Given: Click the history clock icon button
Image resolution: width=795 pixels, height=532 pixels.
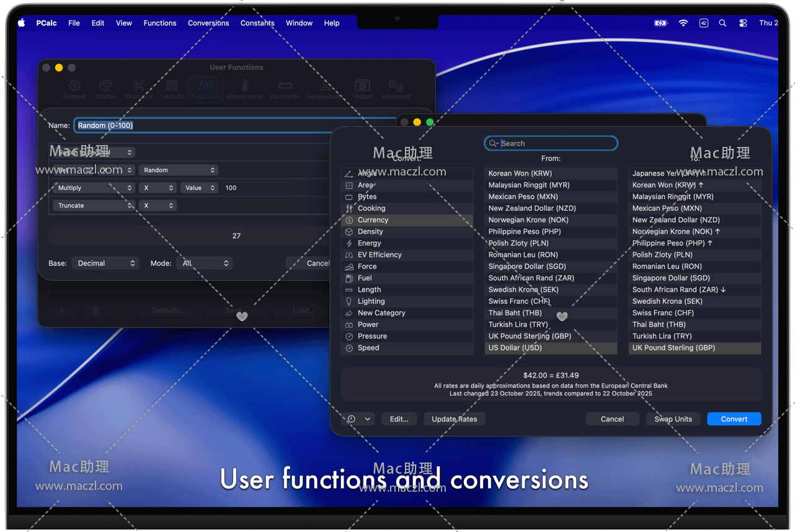Looking at the screenshot, I should [x=352, y=419].
